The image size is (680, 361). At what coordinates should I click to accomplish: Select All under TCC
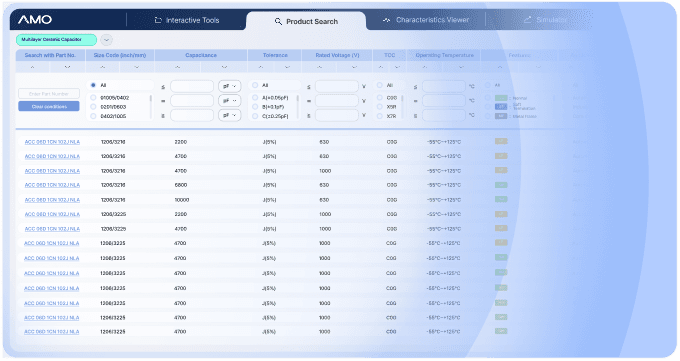pyautogui.click(x=379, y=85)
